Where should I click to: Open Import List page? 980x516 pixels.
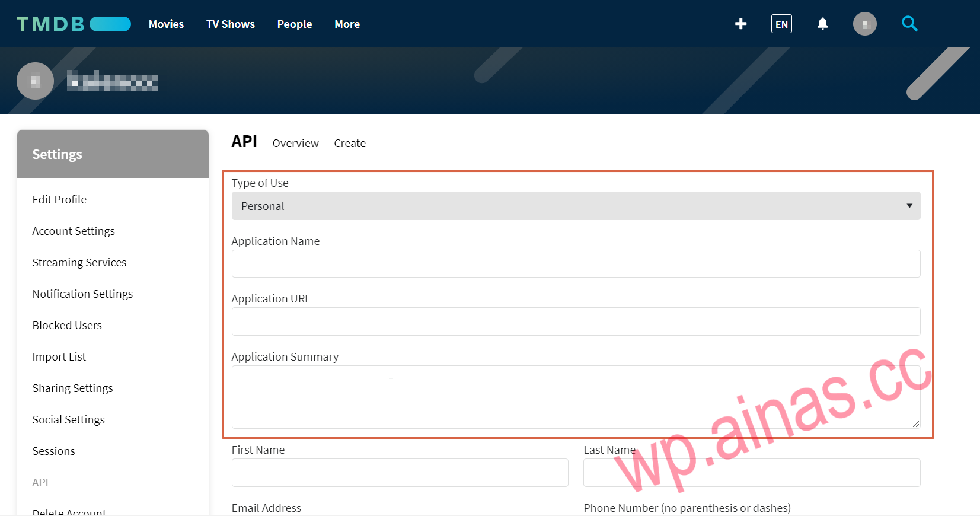pyautogui.click(x=59, y=357)
